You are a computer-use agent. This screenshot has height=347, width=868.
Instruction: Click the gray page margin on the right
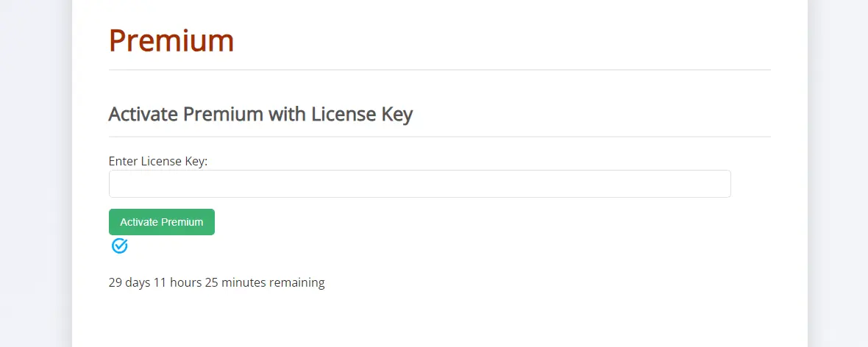[x=838, y=173]
